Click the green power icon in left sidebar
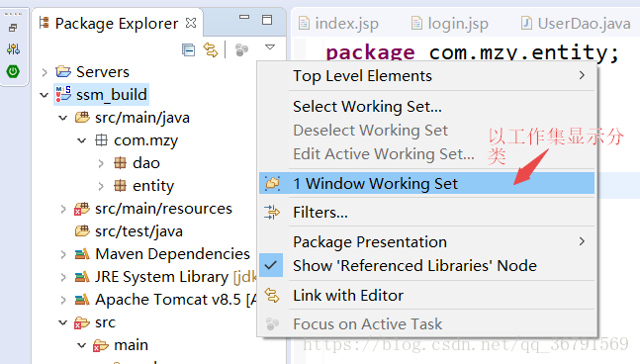 tap(13, 71)
